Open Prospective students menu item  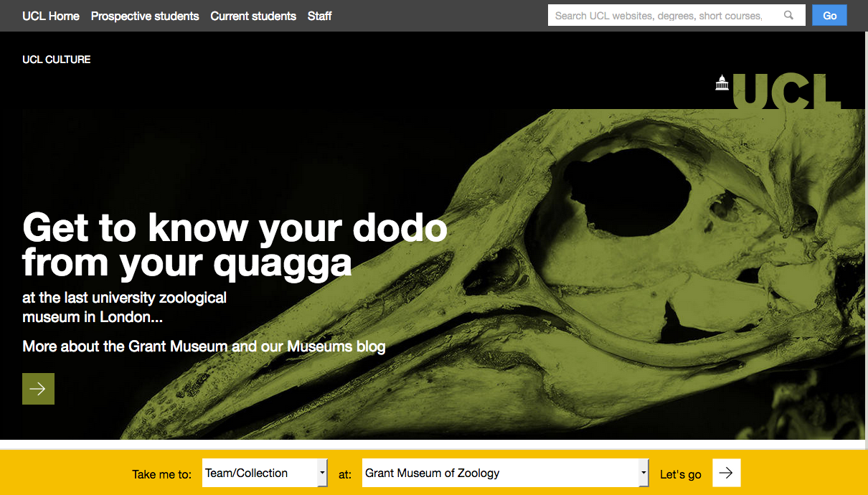click(x=145, y=16)
